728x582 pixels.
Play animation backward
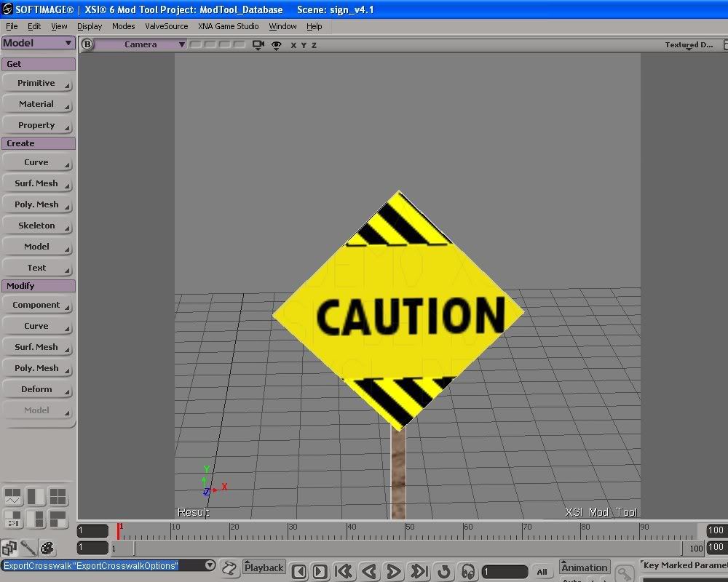tap(369, 571)
